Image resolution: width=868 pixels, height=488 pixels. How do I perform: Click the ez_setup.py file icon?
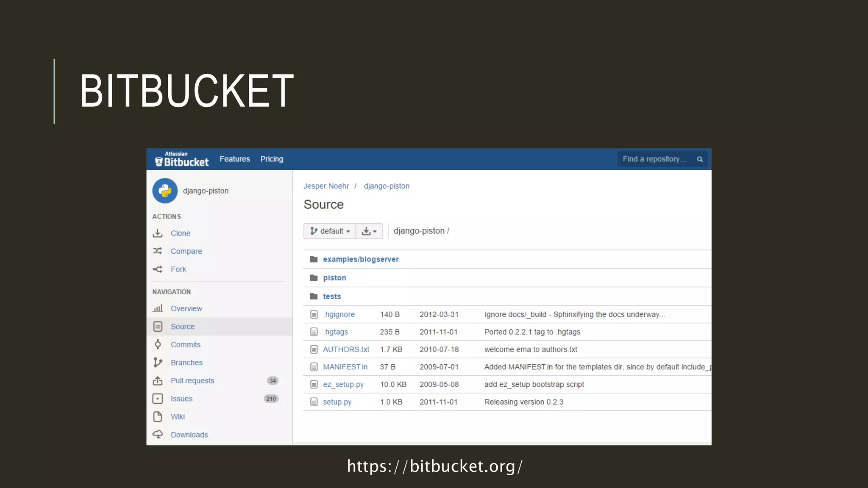(x=314, y=385)
